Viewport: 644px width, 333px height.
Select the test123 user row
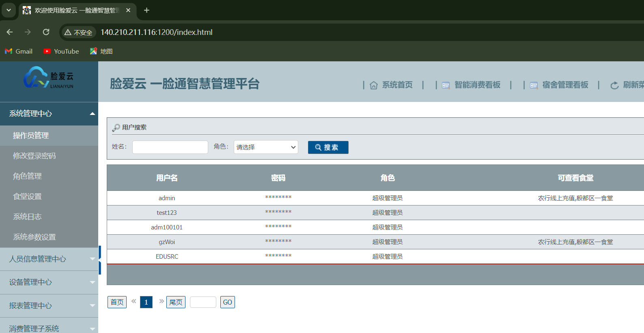375,213
